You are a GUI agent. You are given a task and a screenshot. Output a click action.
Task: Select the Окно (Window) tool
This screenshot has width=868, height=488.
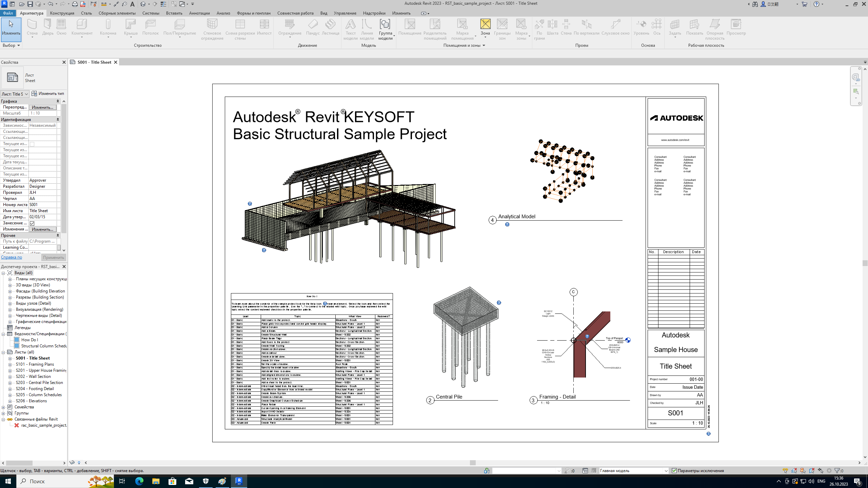[x=61, y=27]
